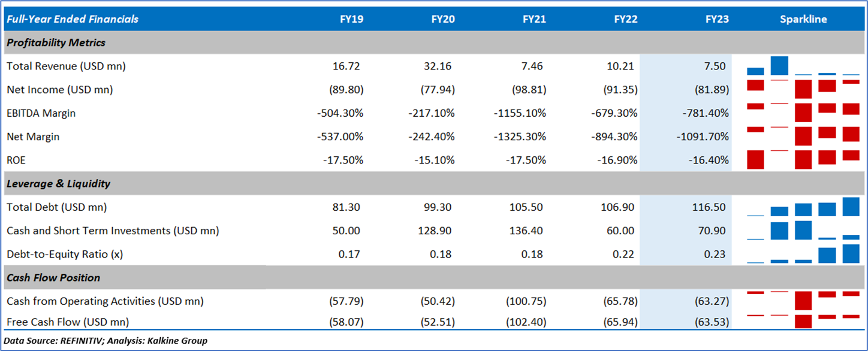Click the Data Source REFINITIV footnote
This screenshot has width=868, height=351.
(x=106, y=341)
